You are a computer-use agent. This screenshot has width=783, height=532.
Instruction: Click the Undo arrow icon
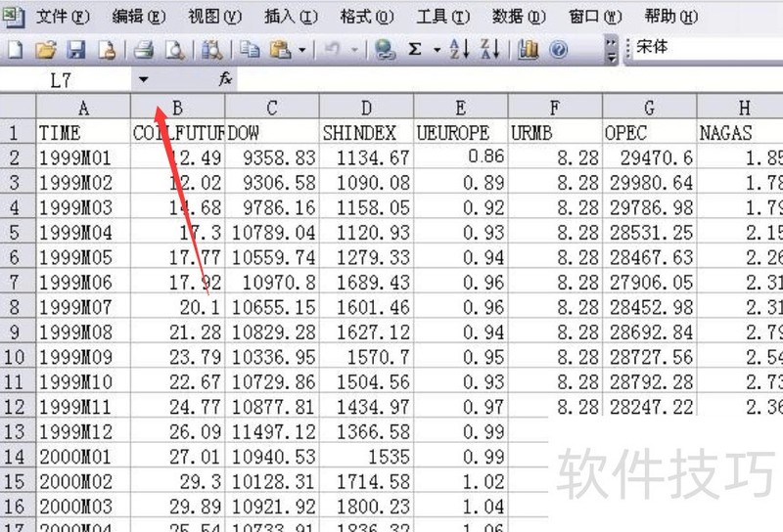pyautogui.click(x=332, y=50)
